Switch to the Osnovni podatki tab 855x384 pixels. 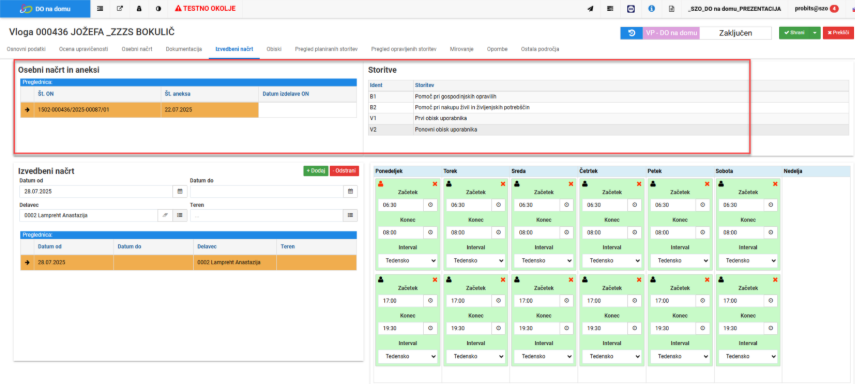[26, 49]
